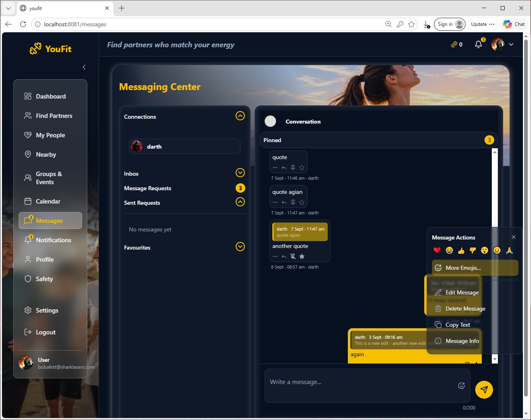Send the message with the paper-plane button

pyautogui.click(x=484, y=390)
